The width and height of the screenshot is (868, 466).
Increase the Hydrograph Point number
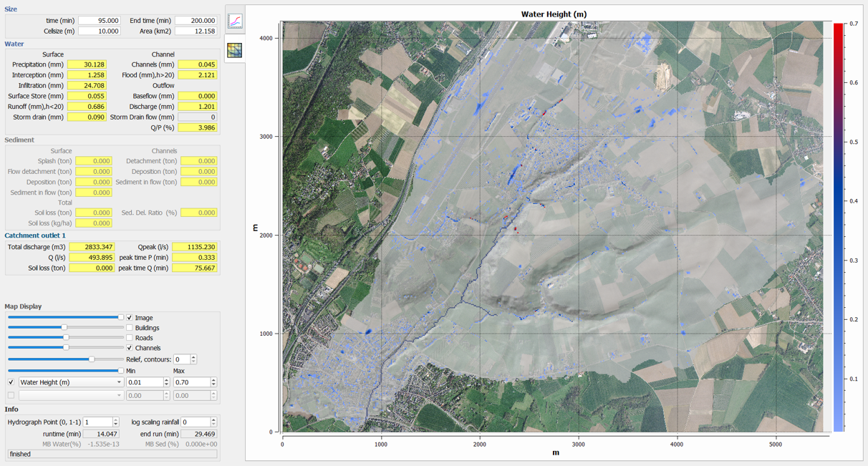click(115, 420)
